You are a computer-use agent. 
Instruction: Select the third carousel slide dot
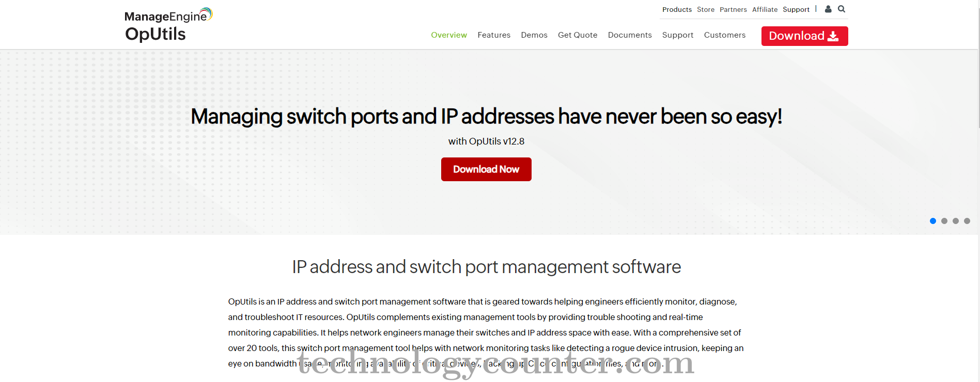tap(956, 221)
